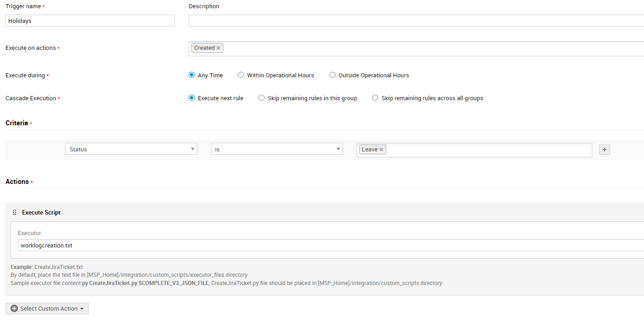The height and width of the screenshot is (328, 644).
Task: Remove the Created tag from actions
Action: click(218, 48)
